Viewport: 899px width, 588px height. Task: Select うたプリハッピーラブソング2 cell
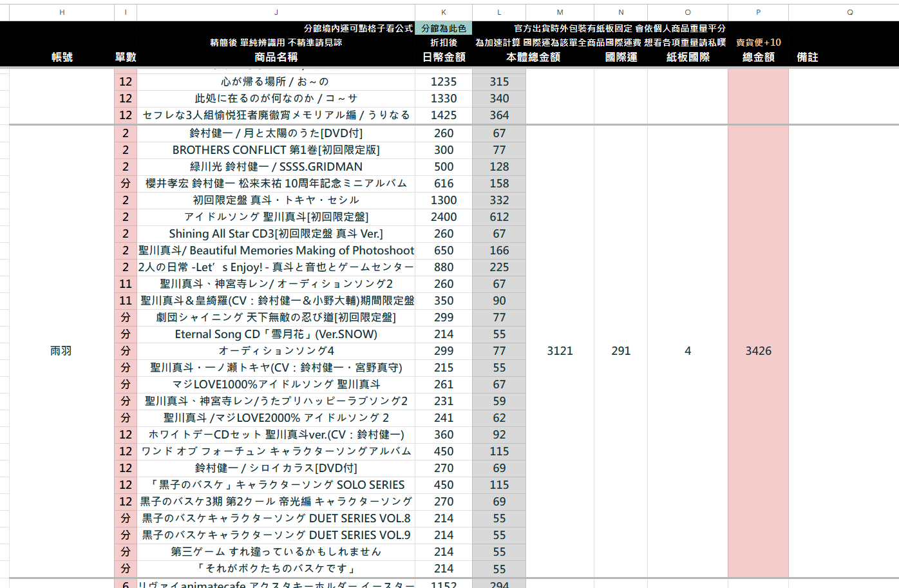pos(276,401)
